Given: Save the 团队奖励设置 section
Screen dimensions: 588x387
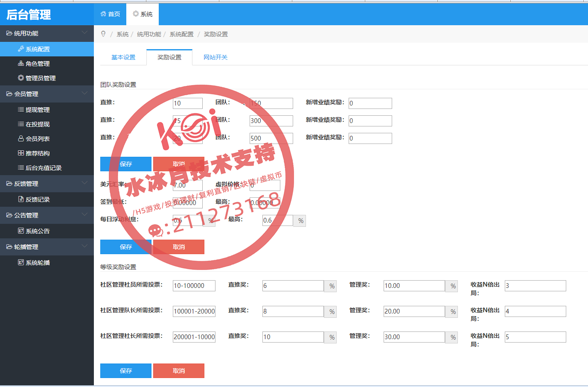Looking at the screenshot, I should [x=126, y=164].
